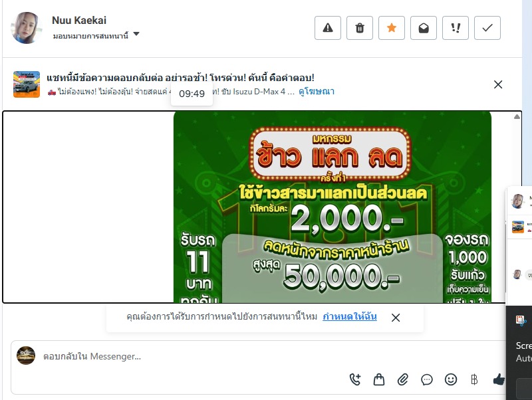Open the emoji picker smiley icon
The height and width of the screenshot is (400, 532).
(451, 379)
